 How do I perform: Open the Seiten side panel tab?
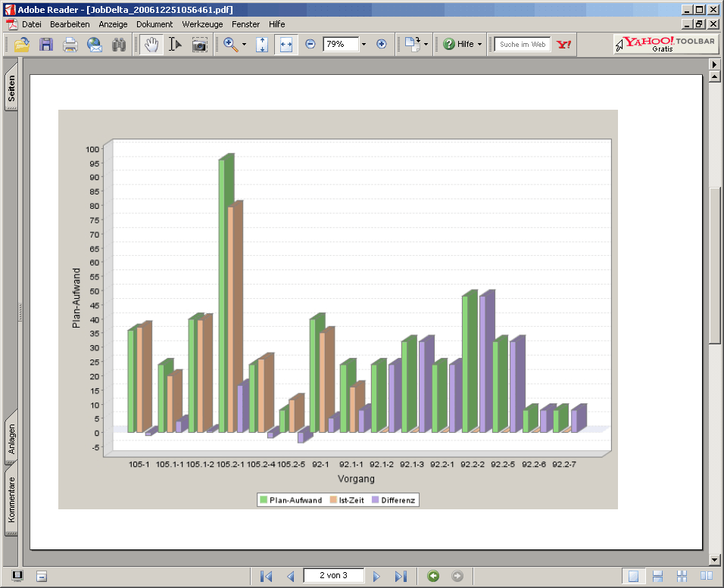tap(11, 89)
